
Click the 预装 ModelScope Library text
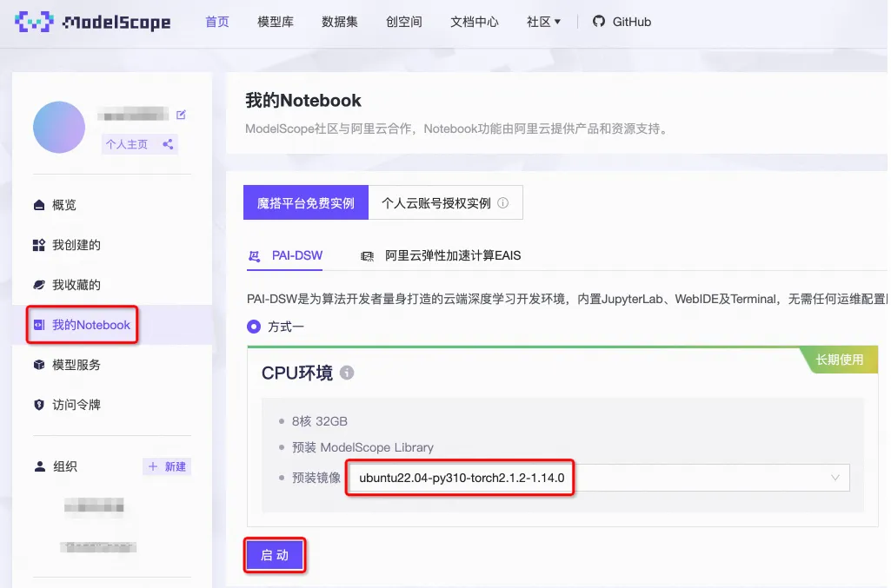point(362,447)
